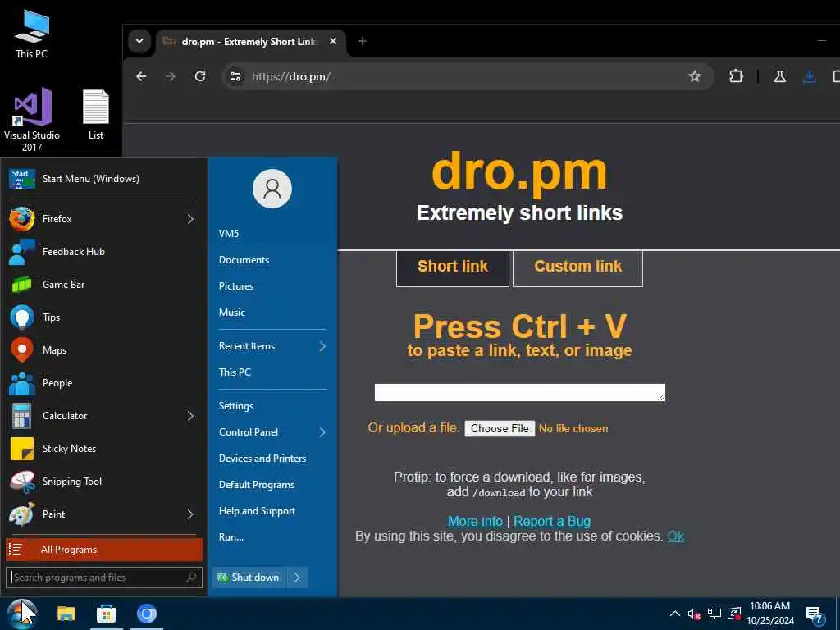Screen dimensions: 840x630
Task: Reload the dro.pm page
Action: pyautogui.click(x=200, y=76)
